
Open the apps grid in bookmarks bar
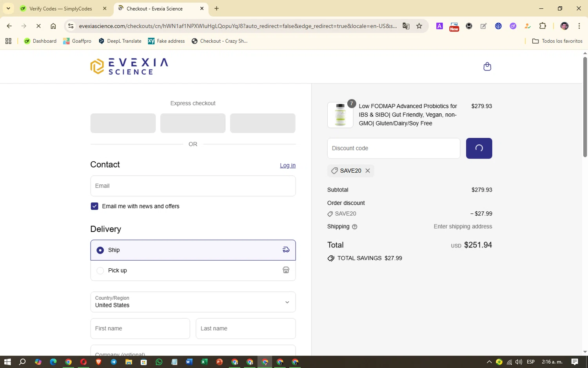(8, 41)
